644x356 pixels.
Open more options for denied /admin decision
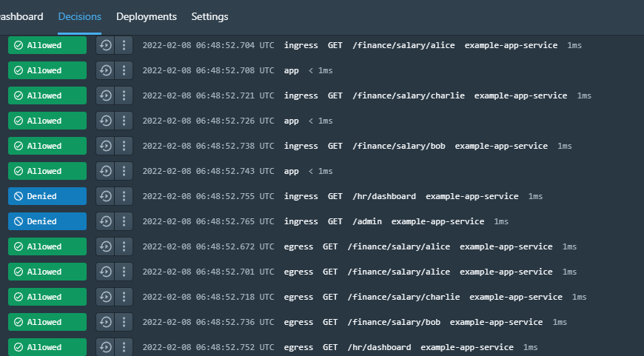(x=124, y=221)
